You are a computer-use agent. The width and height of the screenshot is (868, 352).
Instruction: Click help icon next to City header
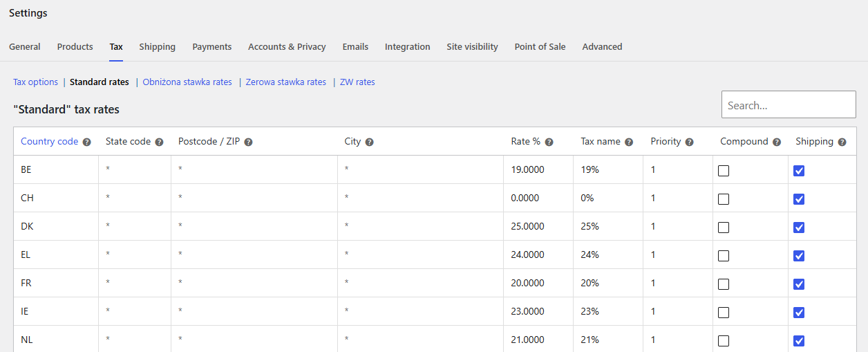tap(369, 142)
